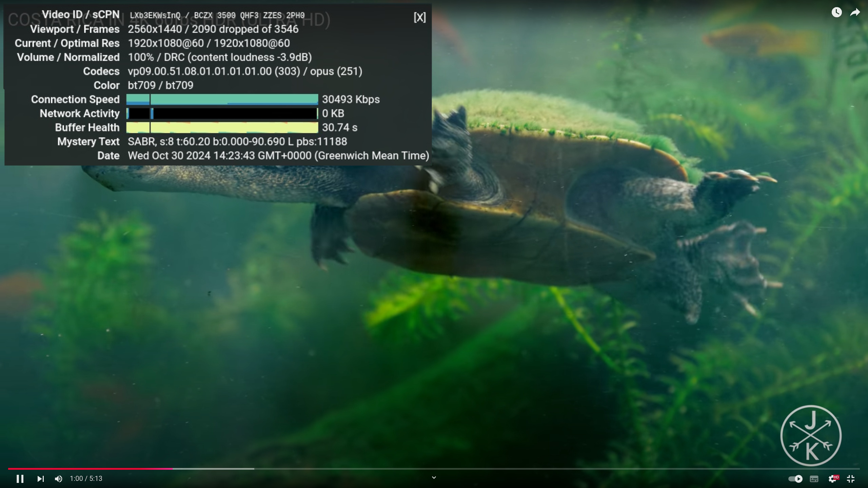Mute the video volume
The height and width of the screenshot is (488, 868).
click(x=58, y=479)
